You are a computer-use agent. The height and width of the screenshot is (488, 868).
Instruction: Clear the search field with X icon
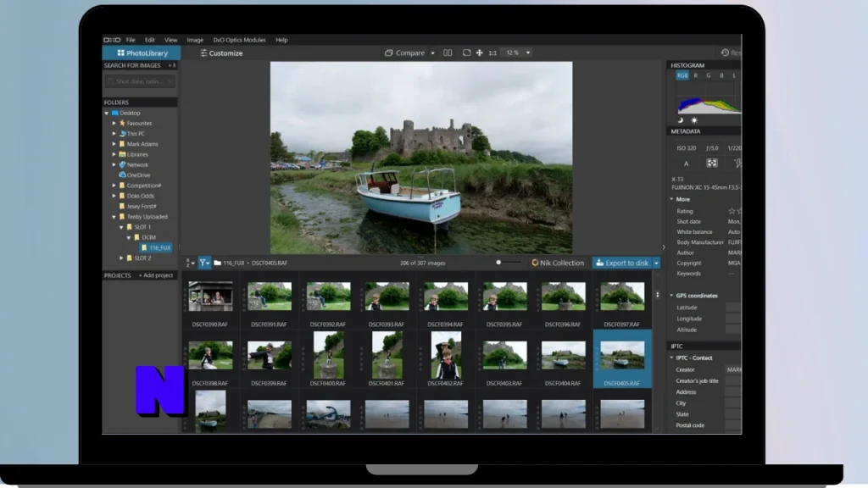pyautogui.click(x=170, y=81)
